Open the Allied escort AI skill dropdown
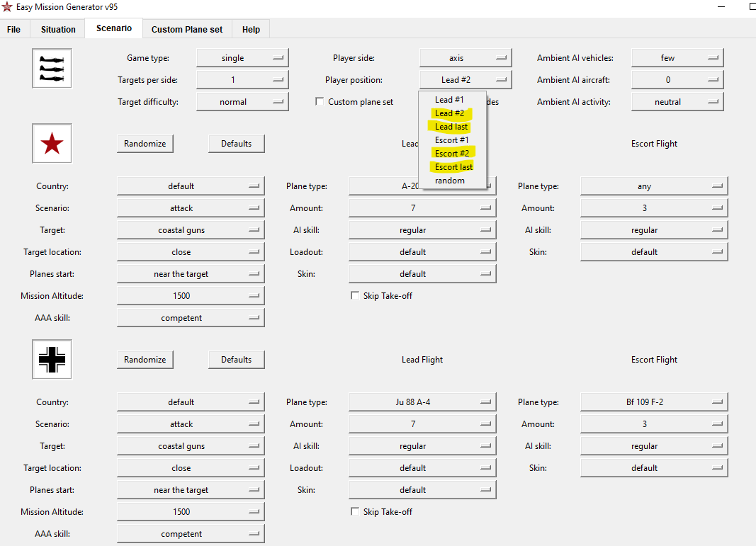This screenshot has height=546, width=756. click(654, 230)
